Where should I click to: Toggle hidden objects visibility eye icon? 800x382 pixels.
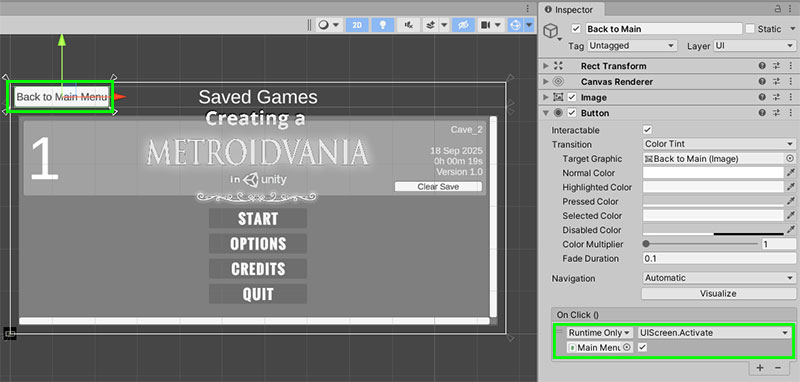(x=463, y=25)
